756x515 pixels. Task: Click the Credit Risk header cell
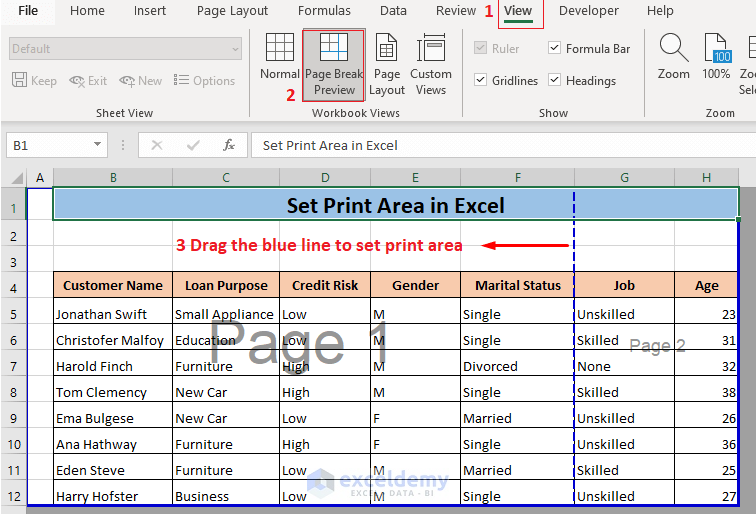(325, 285)
